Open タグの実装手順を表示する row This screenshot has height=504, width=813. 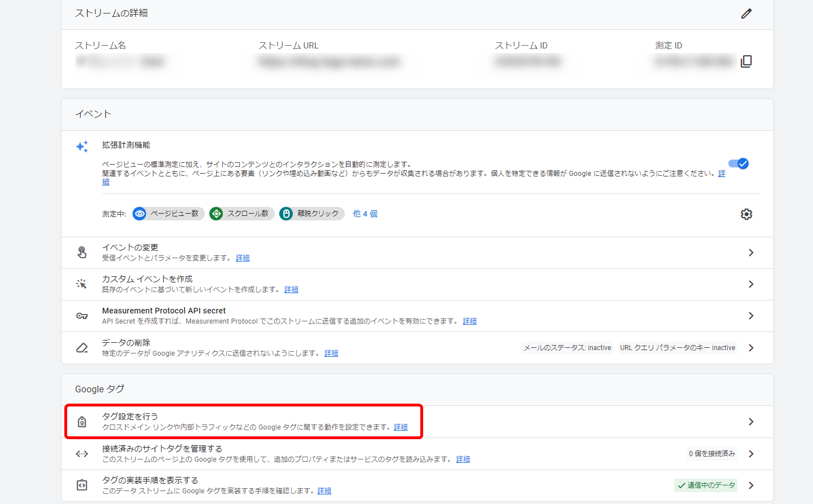pos(418,485)
